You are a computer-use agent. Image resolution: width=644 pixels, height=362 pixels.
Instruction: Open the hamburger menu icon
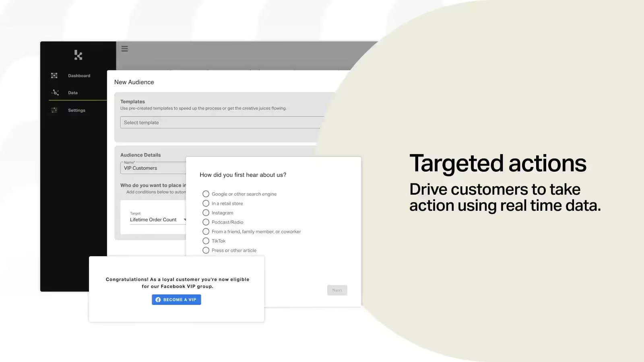[x=125, y=49]
